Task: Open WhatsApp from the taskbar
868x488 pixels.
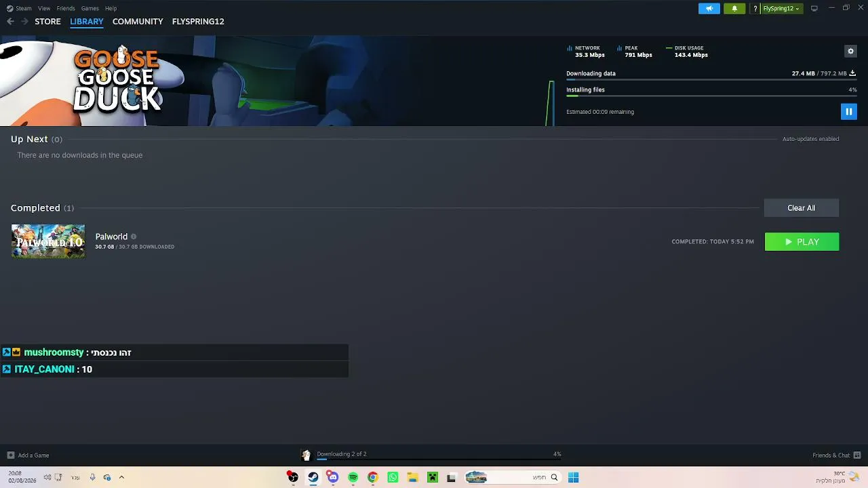Action: pos(393,477)
